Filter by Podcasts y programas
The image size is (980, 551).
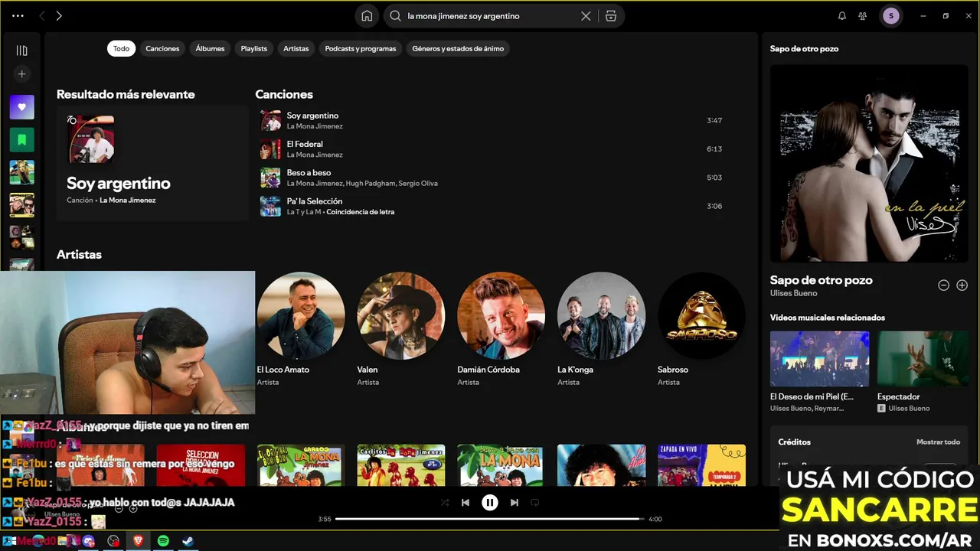[x=361, y=48]
